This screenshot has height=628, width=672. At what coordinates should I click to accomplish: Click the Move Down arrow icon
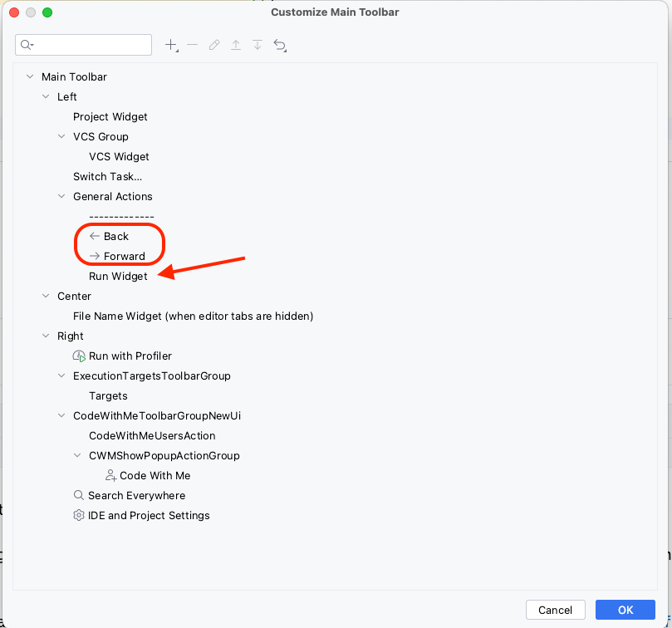(x=258, y=45)
